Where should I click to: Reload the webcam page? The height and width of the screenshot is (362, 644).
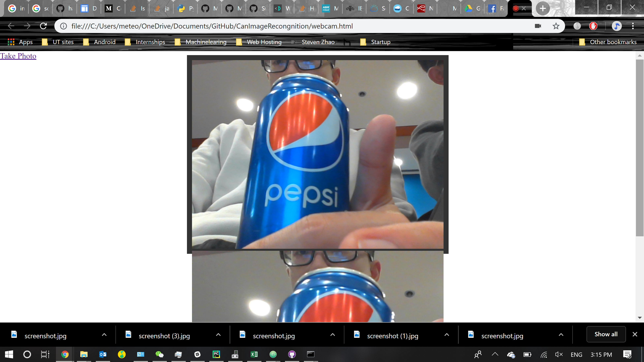point(43,26)
